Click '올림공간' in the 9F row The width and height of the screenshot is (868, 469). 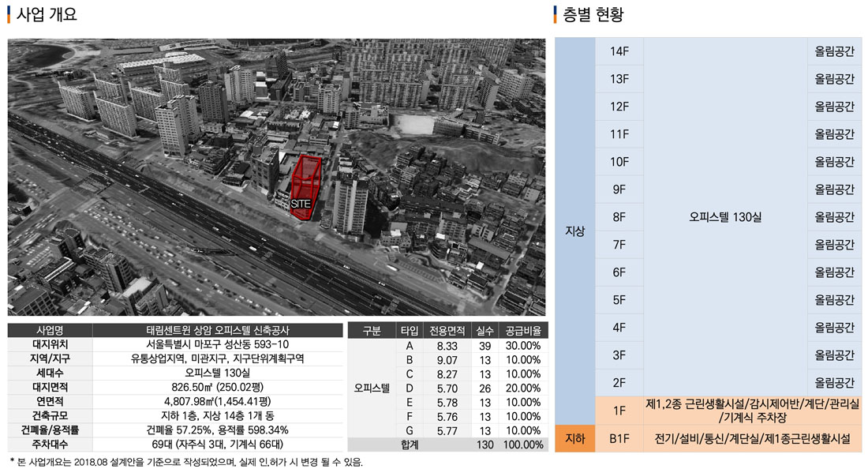click(x=834, y=189)
